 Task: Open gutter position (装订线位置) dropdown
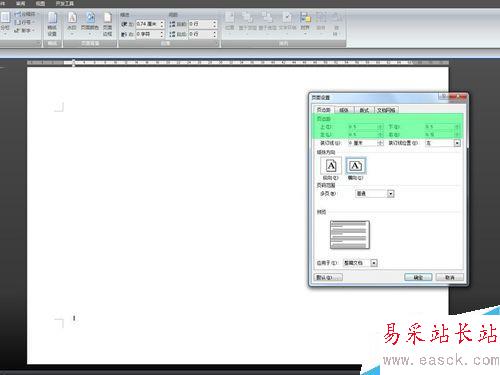[x=457, y=143]
